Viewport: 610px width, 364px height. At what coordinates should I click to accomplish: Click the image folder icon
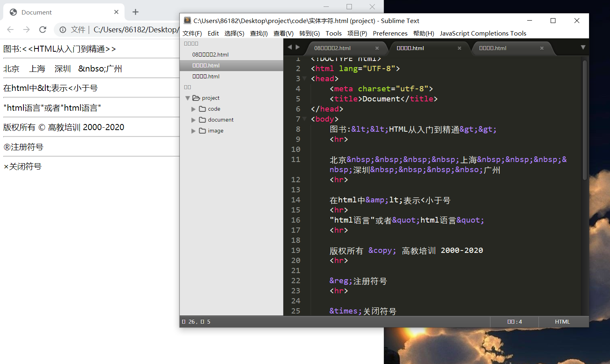click(x=202, y=130)
